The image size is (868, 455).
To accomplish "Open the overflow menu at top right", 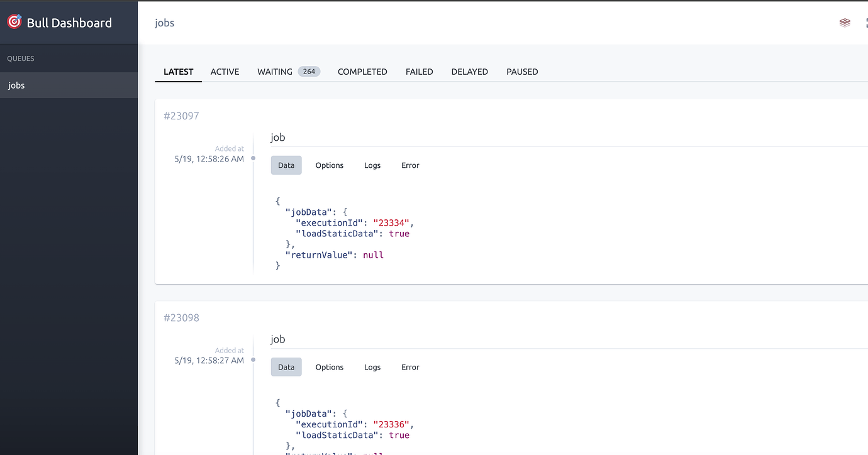I will tap(867, 22).
